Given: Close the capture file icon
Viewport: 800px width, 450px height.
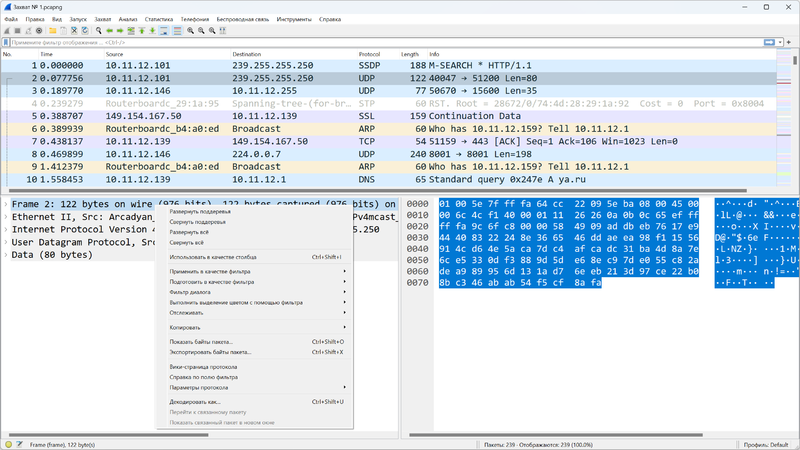Looking at the screenshot, I should pyautogui.click(x=74, y=31).
